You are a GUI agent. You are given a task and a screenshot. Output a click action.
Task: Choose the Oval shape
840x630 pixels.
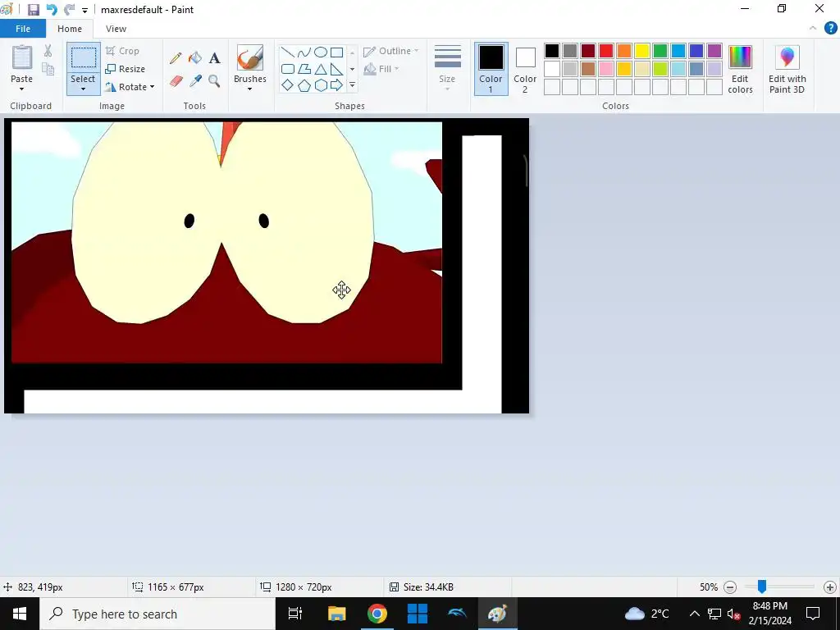tap(321, 52)
